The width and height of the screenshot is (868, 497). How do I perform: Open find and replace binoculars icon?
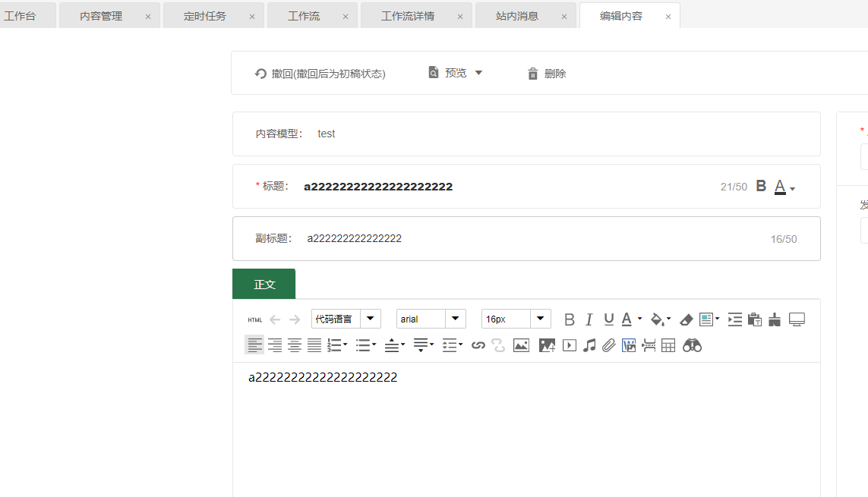coord(692,345)
